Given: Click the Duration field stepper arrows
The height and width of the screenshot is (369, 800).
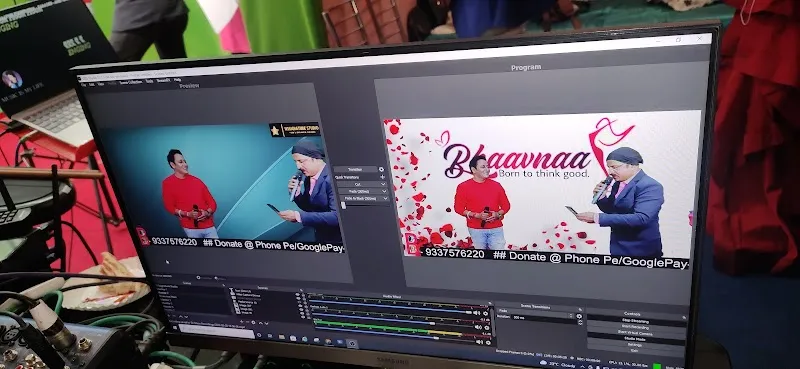Looking at the screenshot, I should pyautogui.click(x=580, y=323).
